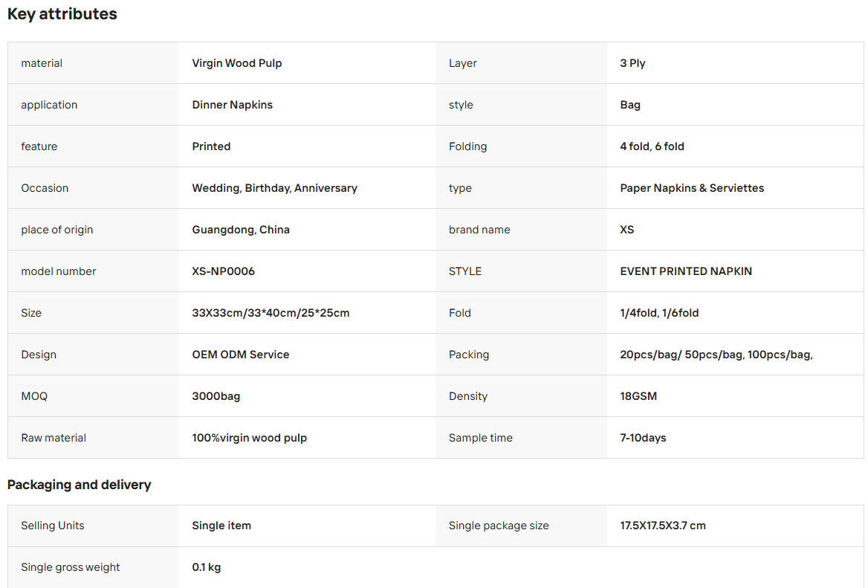
Task: Select the Dinner Napkins application value
Action: click(x=233, y=105)
